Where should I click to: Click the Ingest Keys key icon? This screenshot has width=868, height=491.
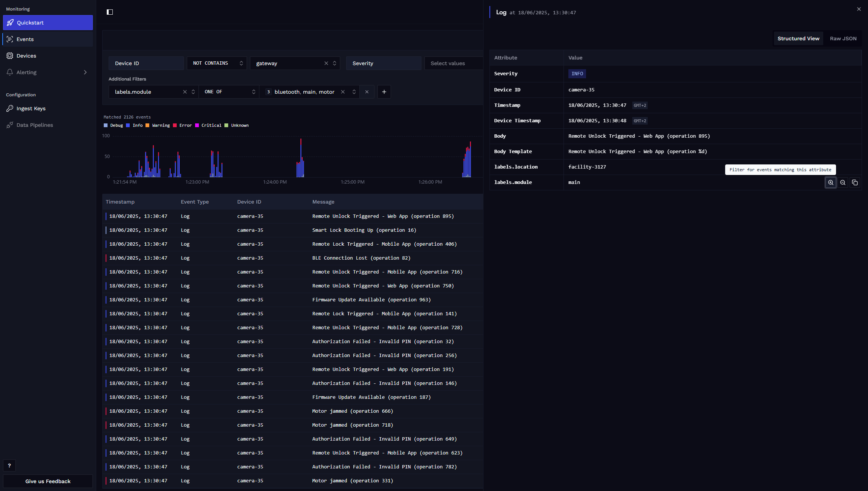[x=10, y=108]
